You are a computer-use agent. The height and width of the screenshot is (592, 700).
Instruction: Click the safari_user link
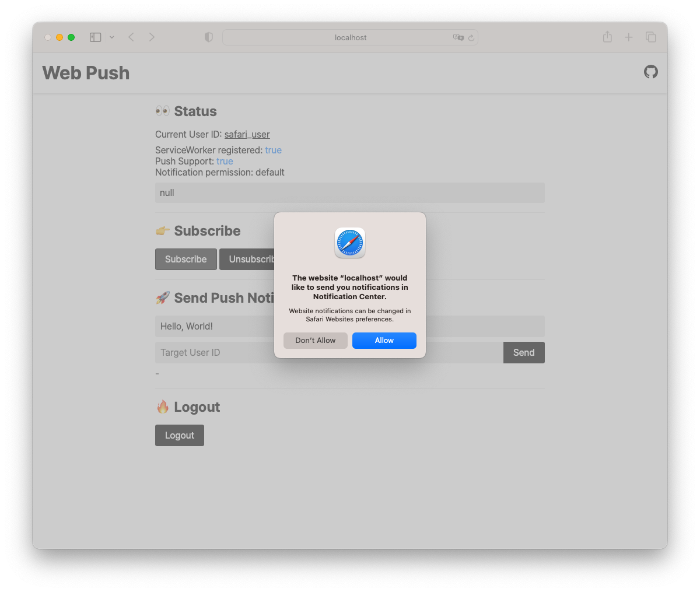click(x=247, y=135)
